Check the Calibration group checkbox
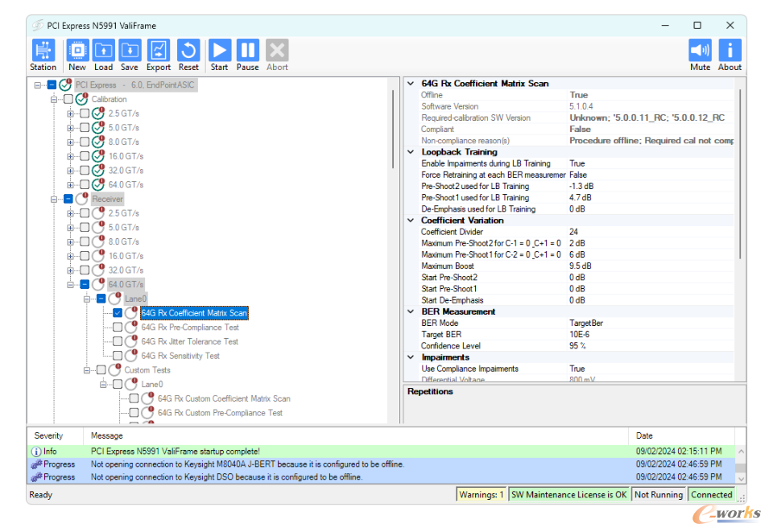Image resolution: width=769 pixels, height=532 pixels. pos(68,99)
